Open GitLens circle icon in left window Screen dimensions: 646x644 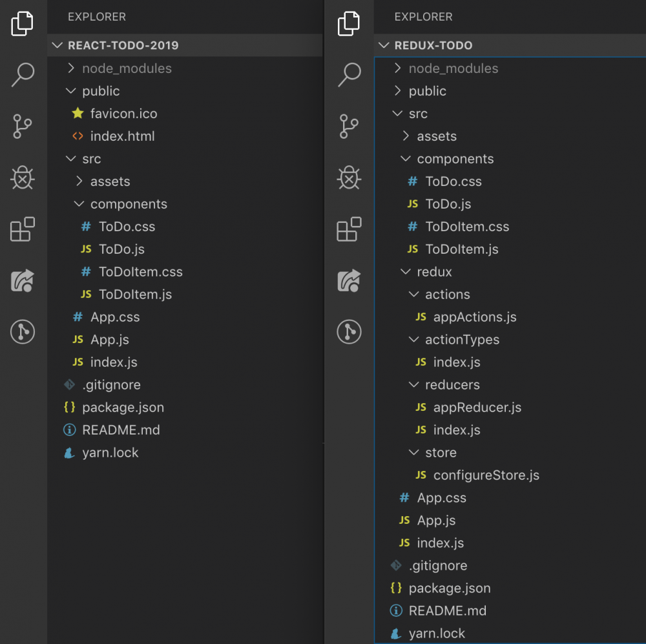coord(22,331)
